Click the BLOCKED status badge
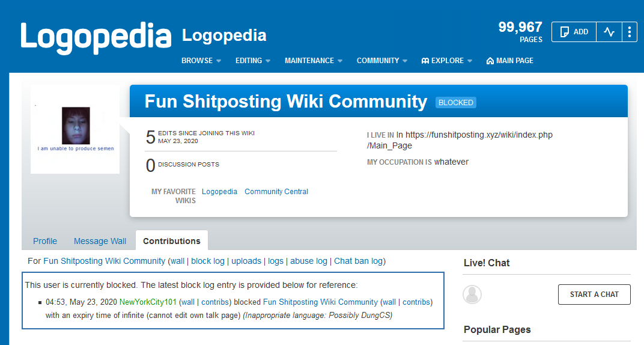This screenshot has width=644, height=345. click(456, 102)
